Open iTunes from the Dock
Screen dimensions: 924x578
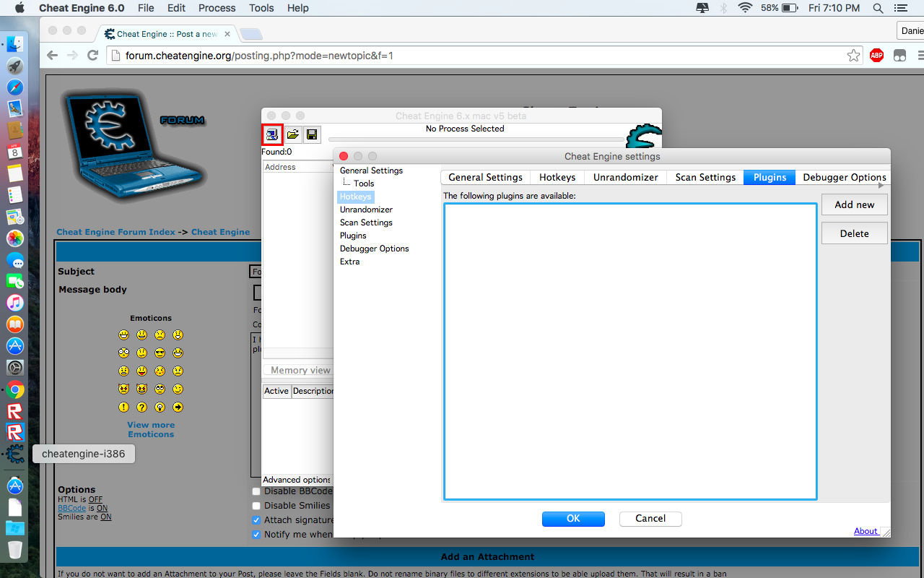click(x=15, y=303)
